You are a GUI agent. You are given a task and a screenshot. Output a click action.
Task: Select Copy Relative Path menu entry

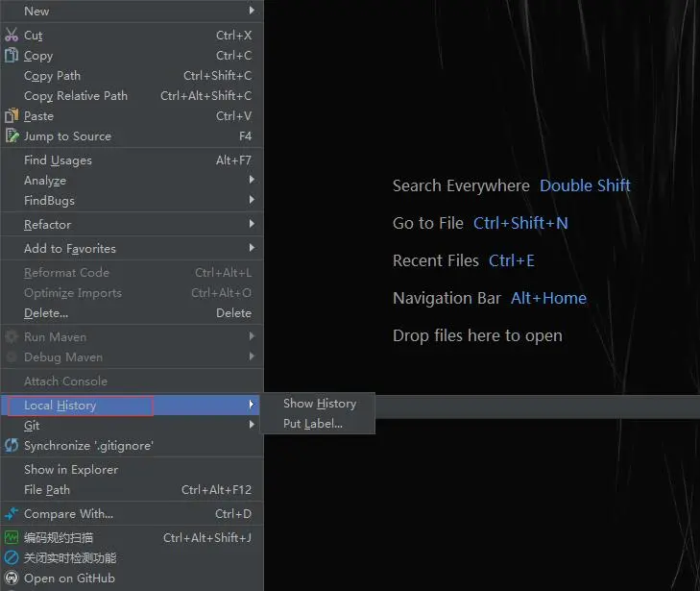pyautogui.click(x=76, y=96)
